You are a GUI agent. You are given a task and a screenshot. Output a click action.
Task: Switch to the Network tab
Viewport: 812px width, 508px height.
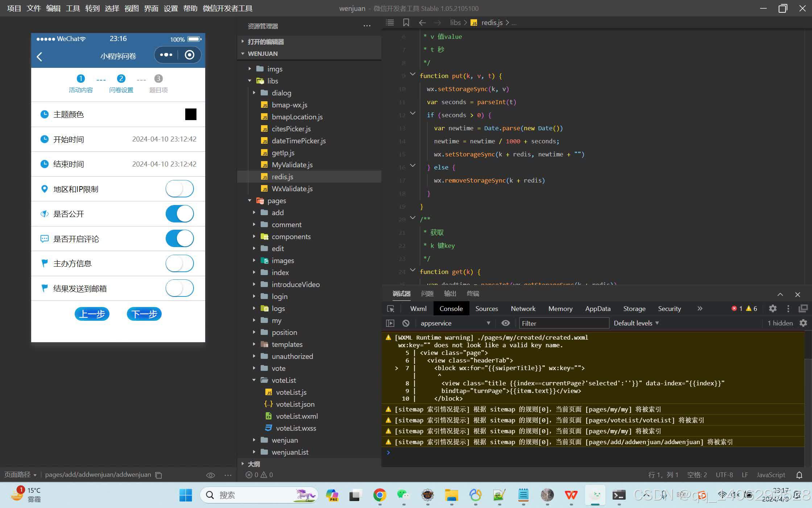click(x=523, y=309)
